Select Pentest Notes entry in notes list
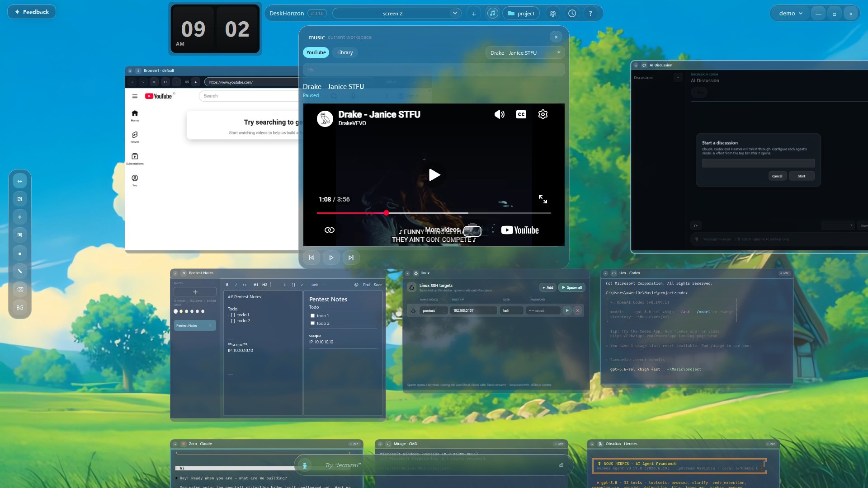 [195, 325]
